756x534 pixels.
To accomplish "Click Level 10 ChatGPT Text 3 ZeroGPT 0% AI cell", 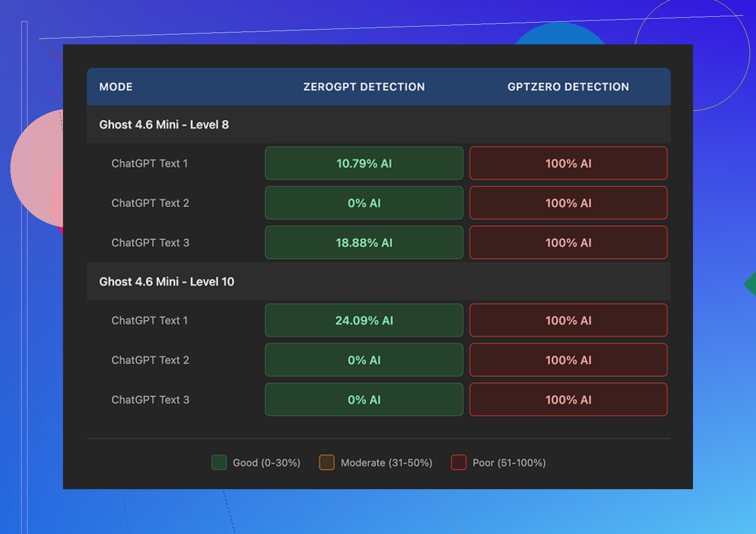I will pos(364,400).
